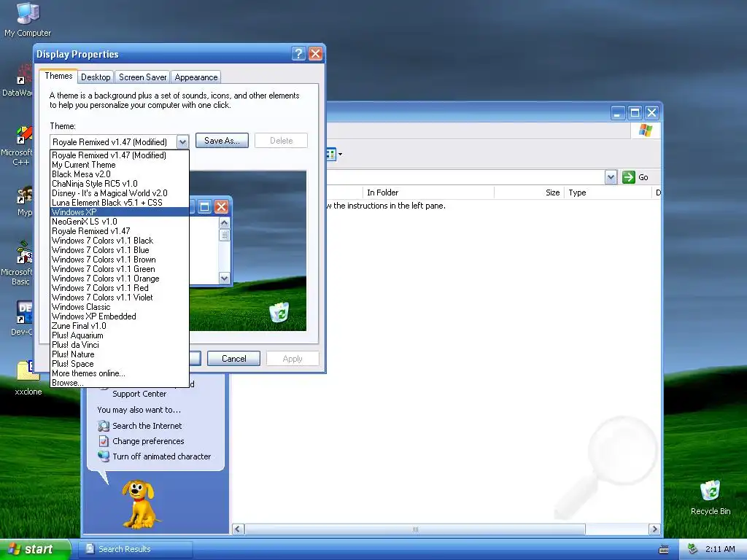Click Change preferences link
This screenshot has width=747, height=560.
click(148, 441)
